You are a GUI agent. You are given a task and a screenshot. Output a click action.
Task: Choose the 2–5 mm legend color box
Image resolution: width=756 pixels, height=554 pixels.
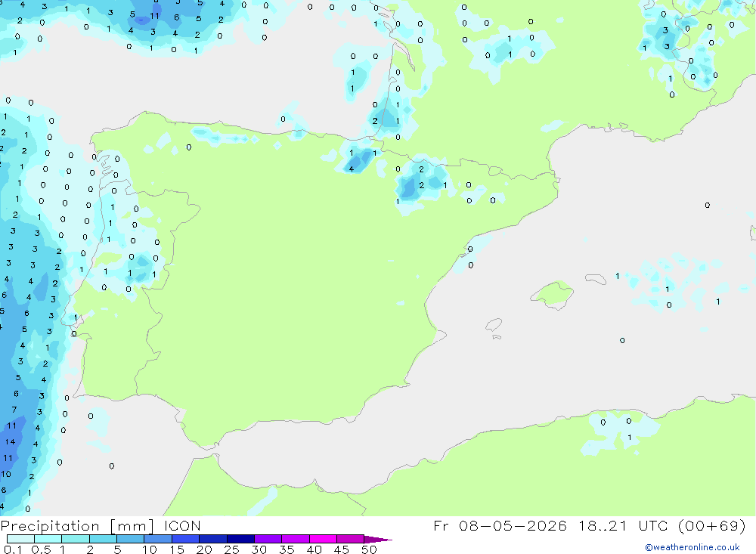(x=103, y=539)
